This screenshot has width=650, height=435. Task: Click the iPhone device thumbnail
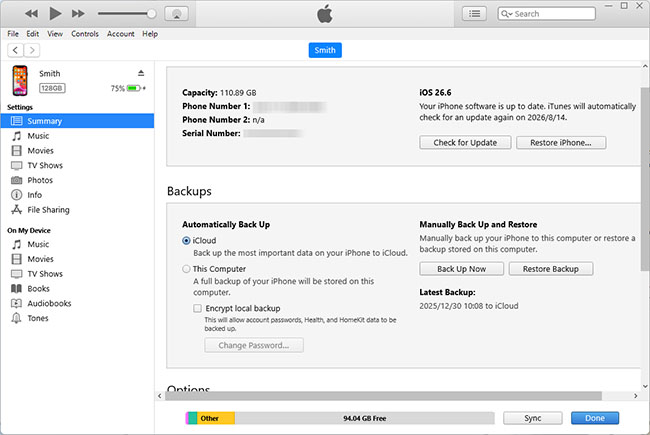(x=19, y=80)
